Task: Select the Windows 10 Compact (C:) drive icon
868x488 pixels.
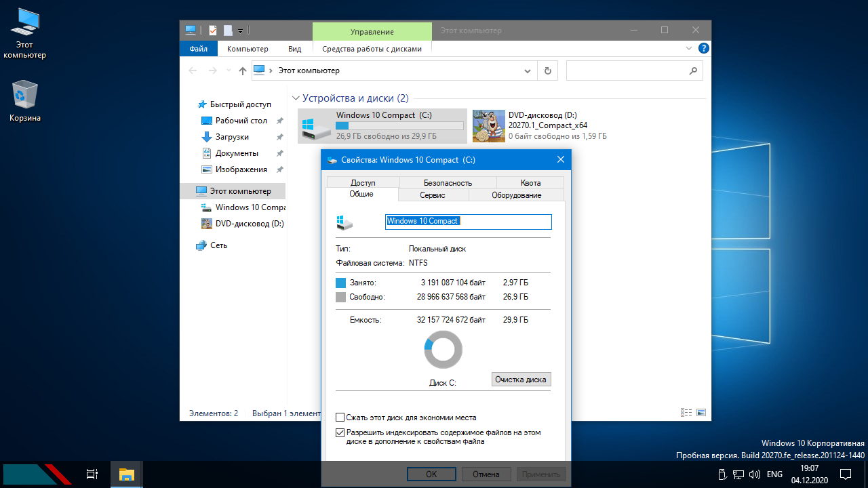Action: tap(315, 126)
